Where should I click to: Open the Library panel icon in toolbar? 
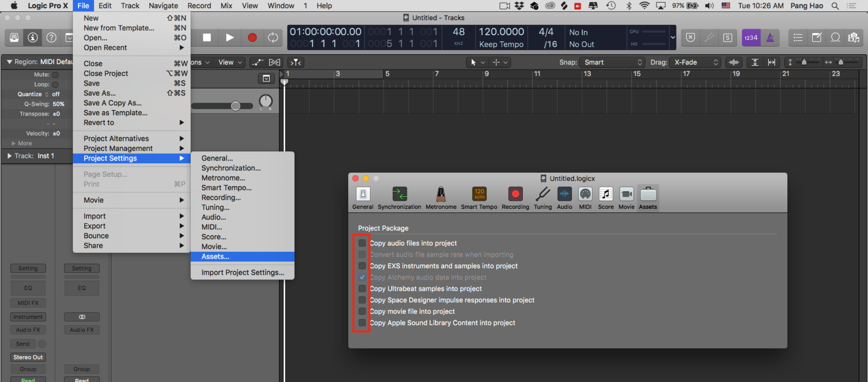(14, 37)
